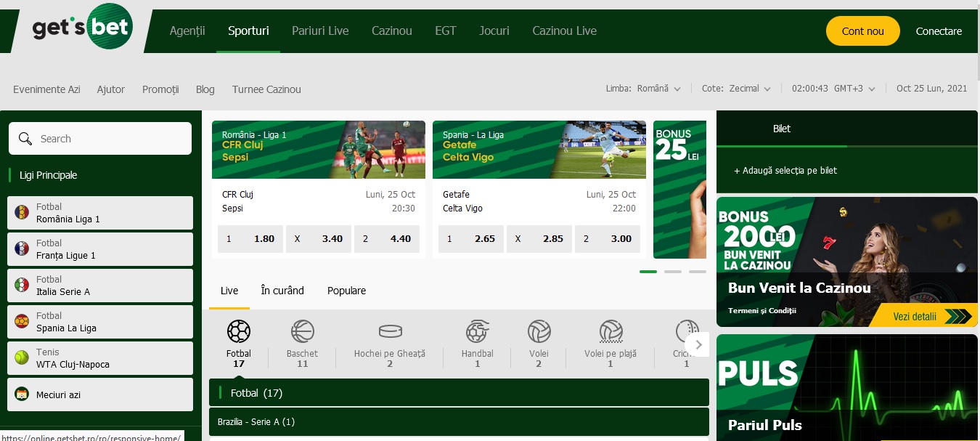Bet on Getafe win at 2.65

coord(471,238)
